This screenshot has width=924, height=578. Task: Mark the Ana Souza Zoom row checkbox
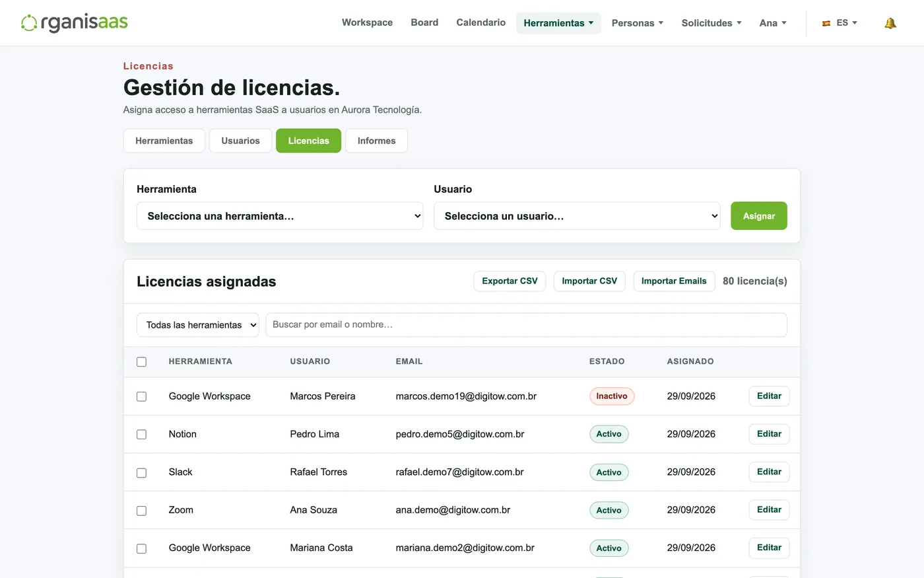(x=141, y=511)
